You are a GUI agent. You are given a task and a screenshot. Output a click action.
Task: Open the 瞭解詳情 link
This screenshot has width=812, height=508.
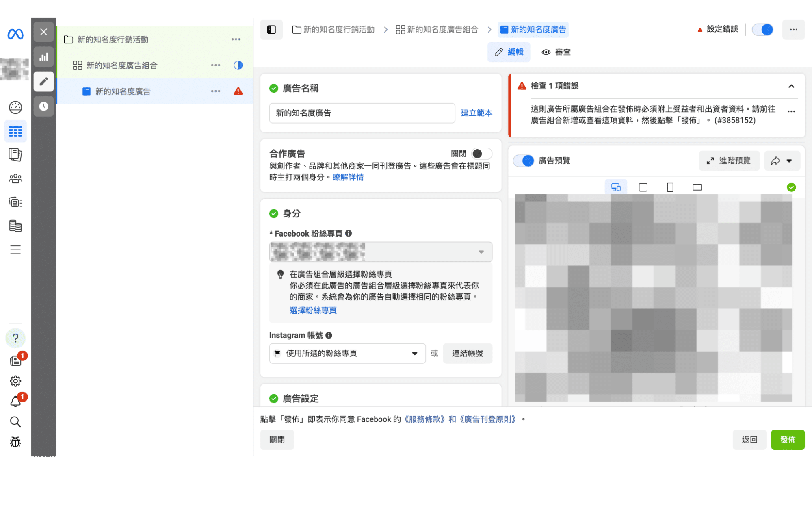[x=348, y=177]
